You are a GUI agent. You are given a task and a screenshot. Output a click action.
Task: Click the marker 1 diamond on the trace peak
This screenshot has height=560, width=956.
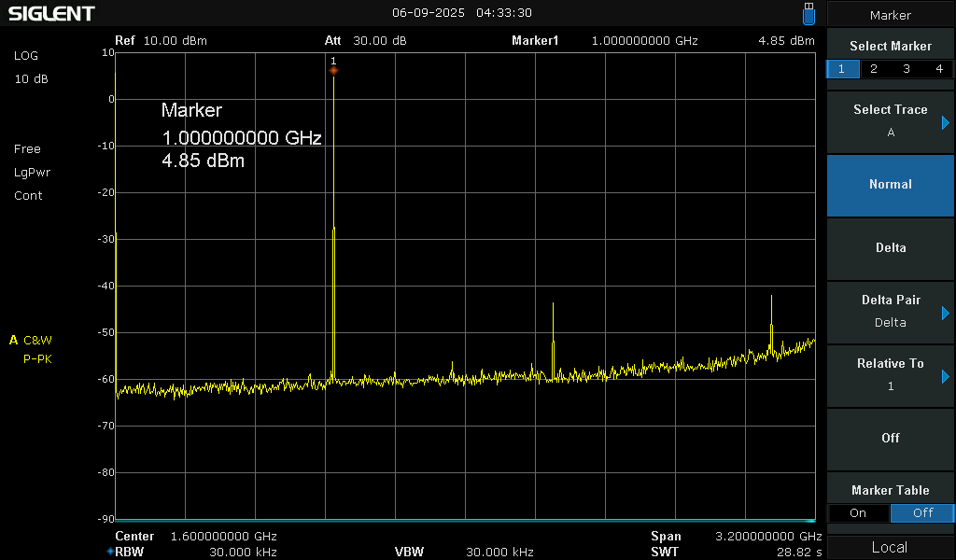tap(333, 70)
